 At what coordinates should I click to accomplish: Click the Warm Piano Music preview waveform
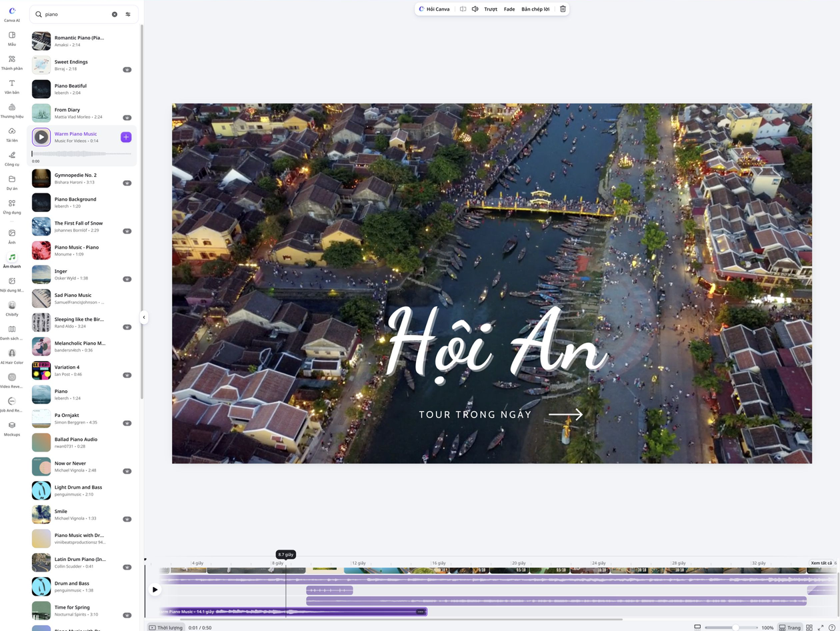[x=81, y=154]
